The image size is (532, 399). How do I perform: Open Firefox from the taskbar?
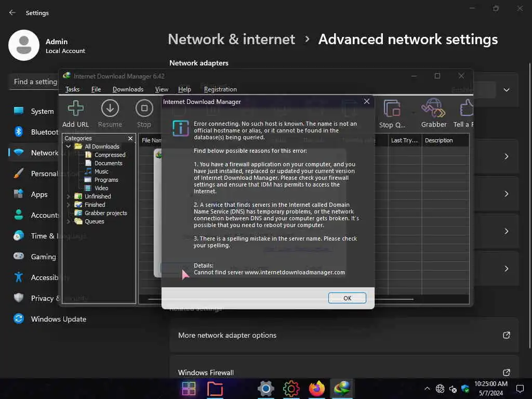316,389
